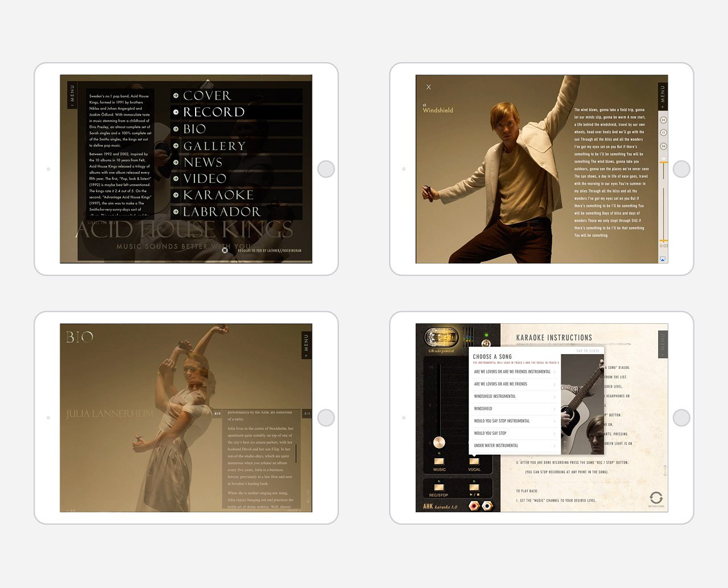
Task: Toggle the VOCAL channel button
Action: click(x=474, y=462)
